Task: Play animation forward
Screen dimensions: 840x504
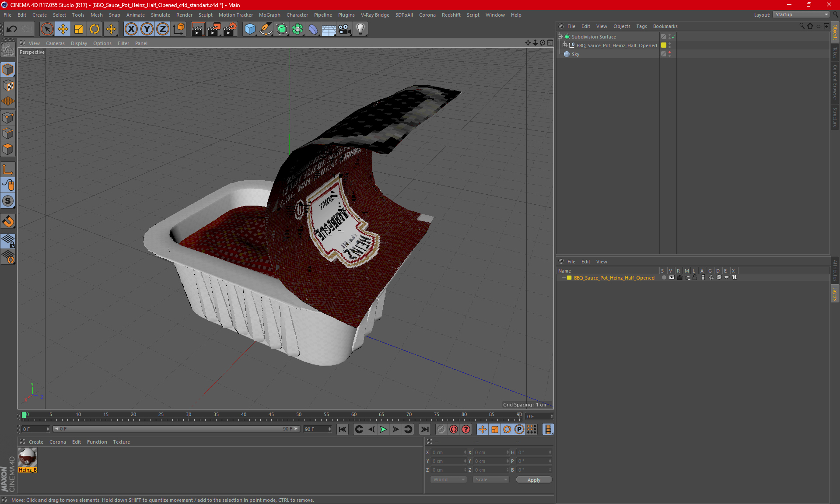Action: 383,429
